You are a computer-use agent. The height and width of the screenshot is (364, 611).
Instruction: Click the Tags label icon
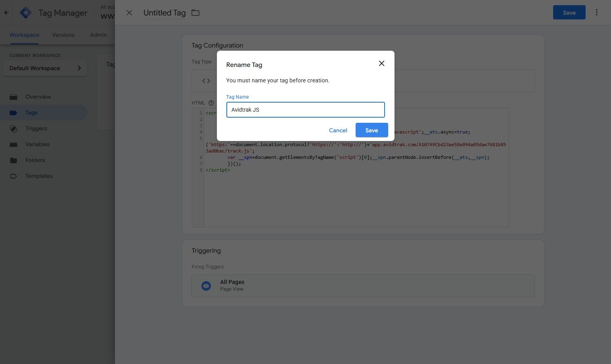13,113
